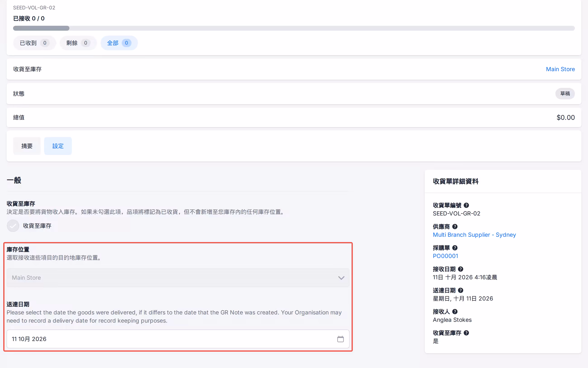Open the calendar picker icon
588x368 pixels.
[x=340, y=339]
